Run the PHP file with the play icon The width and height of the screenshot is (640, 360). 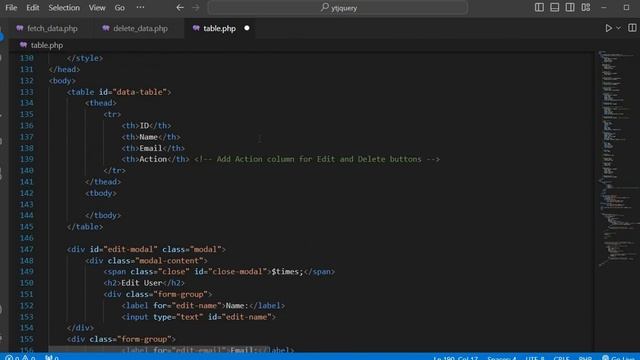click(608, 28)
